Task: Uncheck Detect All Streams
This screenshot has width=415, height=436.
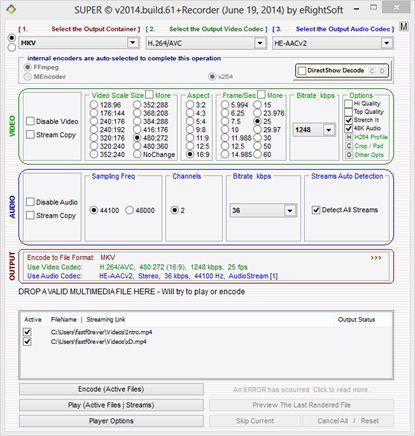Action: tap(316, 210)
